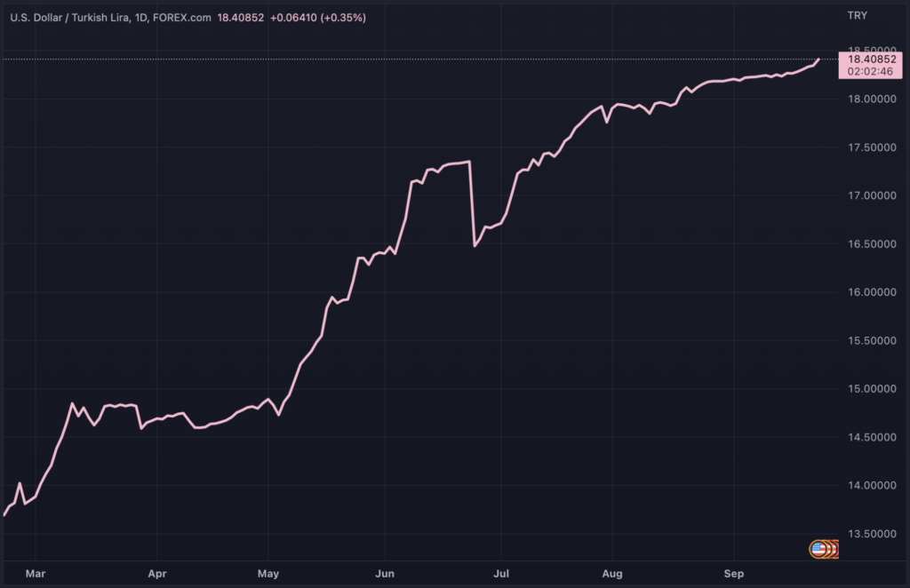Click the Jun label on the time axis
This screenshot has width=910, height=588.
385,574
